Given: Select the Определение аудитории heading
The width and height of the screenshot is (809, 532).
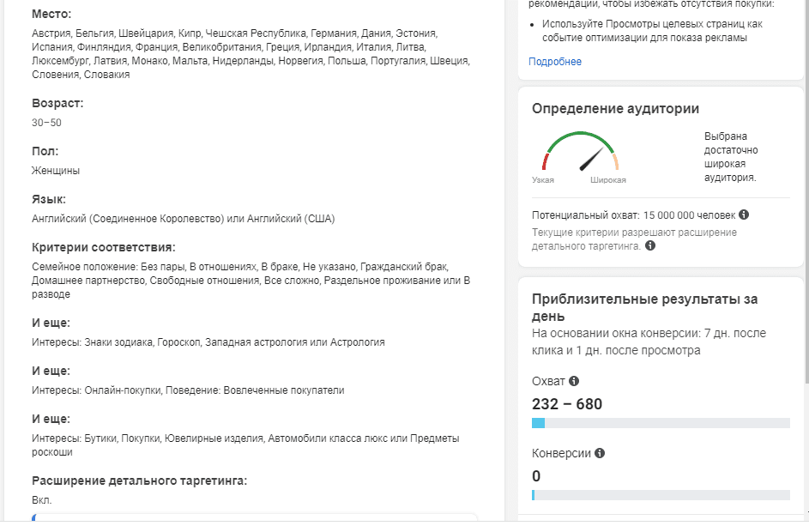Looking at the screenshot, I should coord(615,108).
